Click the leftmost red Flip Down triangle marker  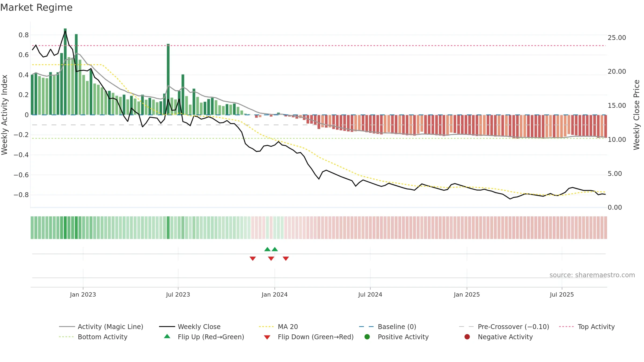[253, 258]
